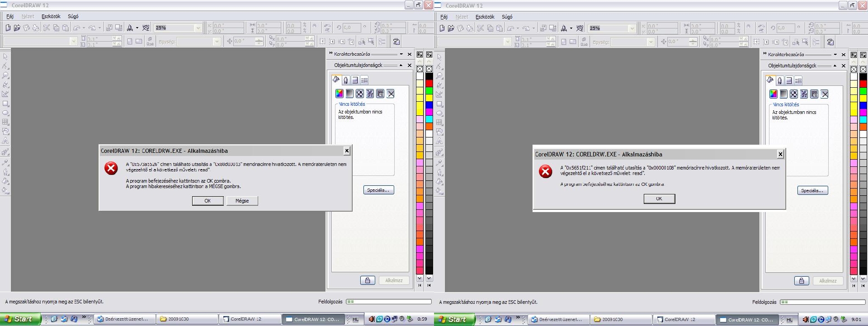
Task: Click the New document icon in left window
Action: point(8,28)
